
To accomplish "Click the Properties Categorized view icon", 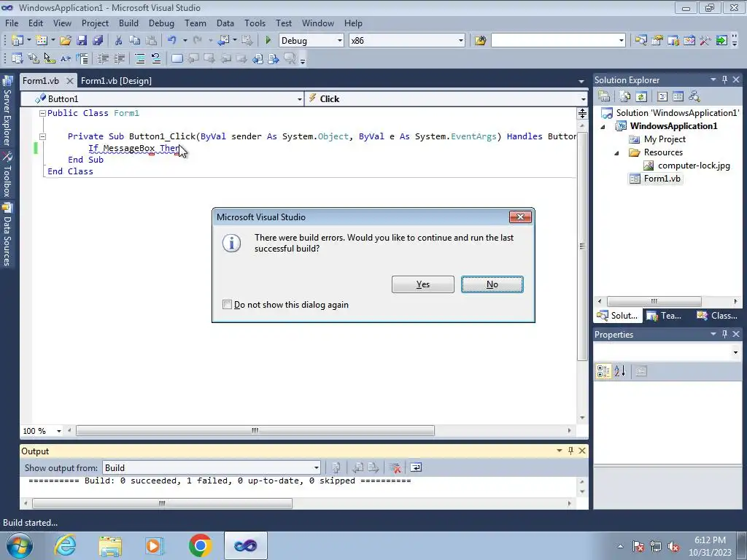I will point(603,371).
